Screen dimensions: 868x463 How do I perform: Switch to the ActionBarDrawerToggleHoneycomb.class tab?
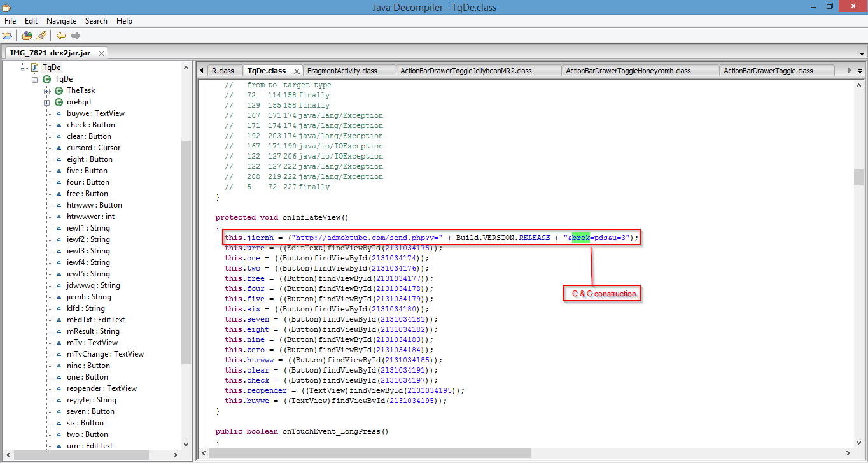628,71
